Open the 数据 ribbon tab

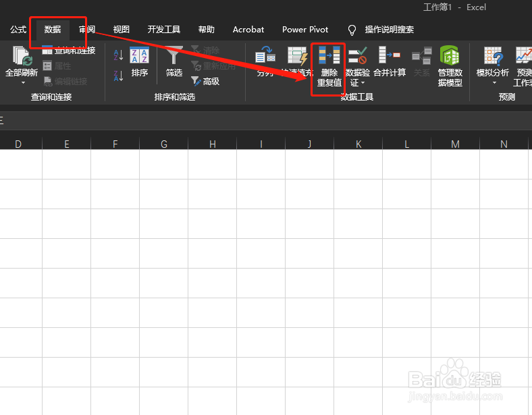(x=53, y=30)
